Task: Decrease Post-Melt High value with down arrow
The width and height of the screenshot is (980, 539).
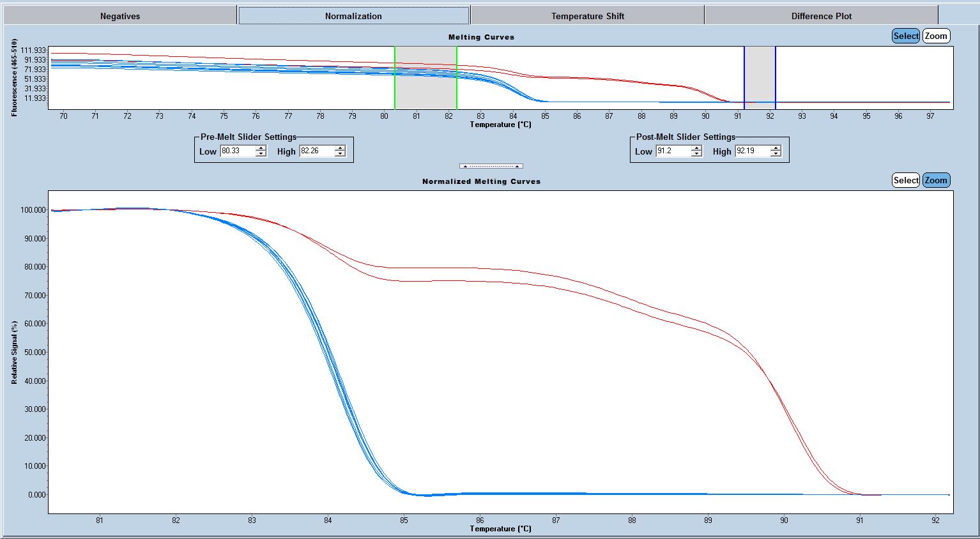Action: point(776,154)
